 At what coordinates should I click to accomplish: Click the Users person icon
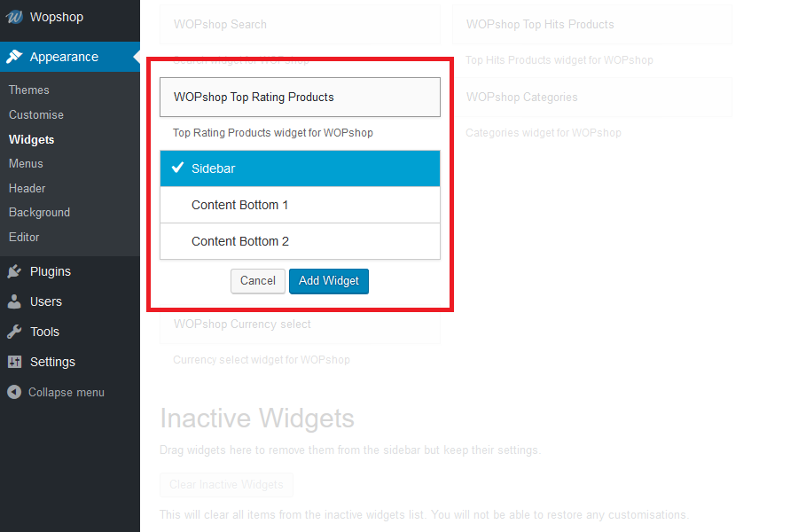(x=14, y=301)
